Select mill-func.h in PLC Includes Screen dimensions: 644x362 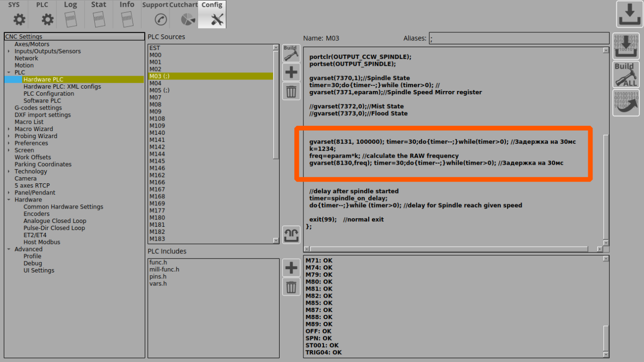click(164, 270)
